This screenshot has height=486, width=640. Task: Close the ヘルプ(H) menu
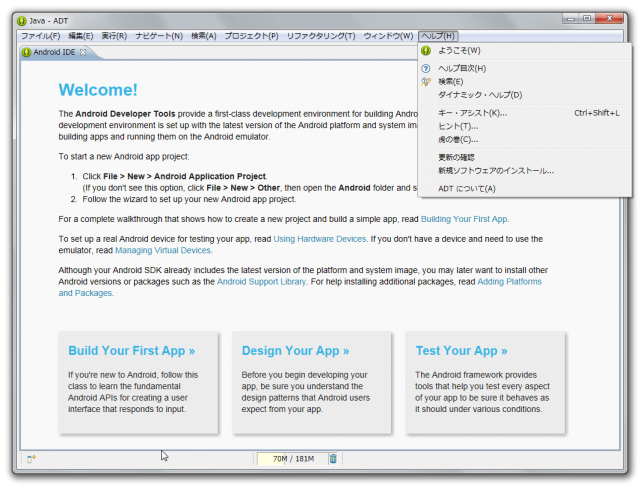tap(438, 36)
